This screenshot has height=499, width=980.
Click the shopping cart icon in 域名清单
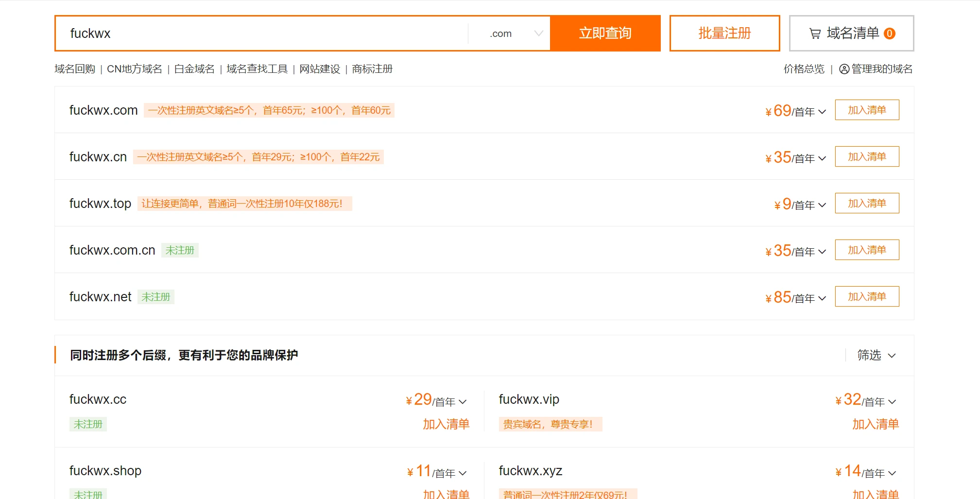[815, 34]
